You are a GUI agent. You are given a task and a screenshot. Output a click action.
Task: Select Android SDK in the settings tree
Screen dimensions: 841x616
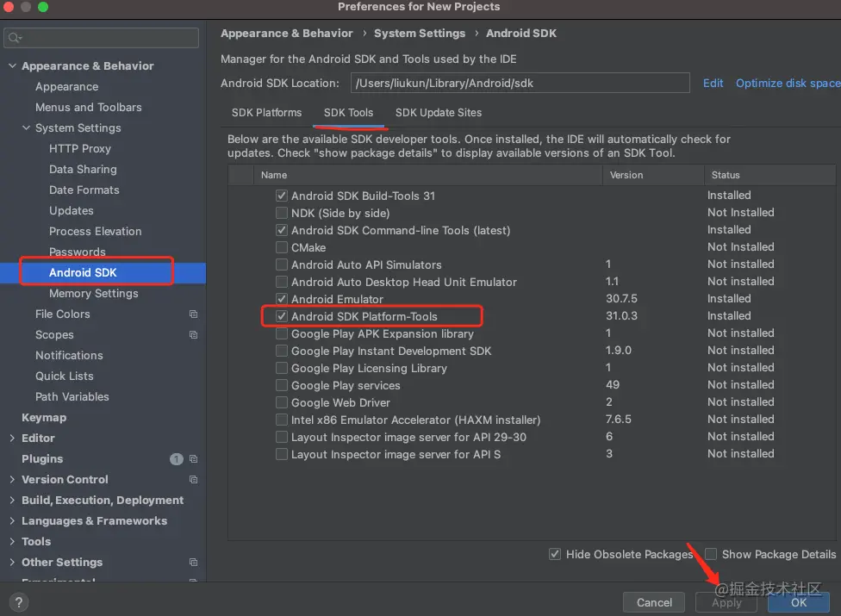coord(103,272)
